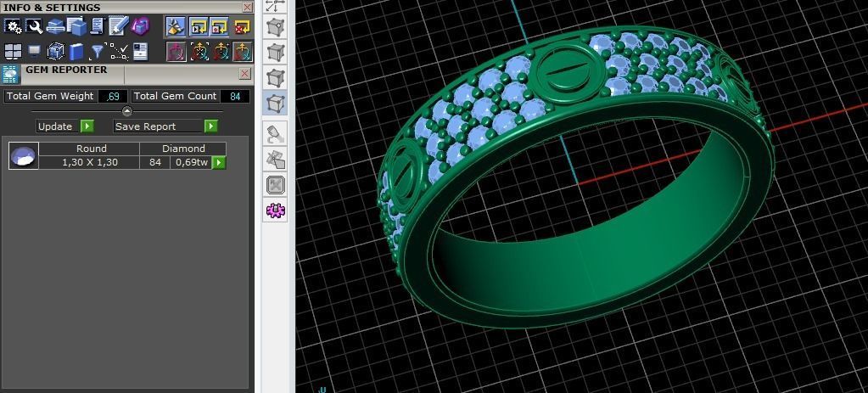Click the zoom extents square icon
Screen dimensions: 868x393
(x=276, y=185)
